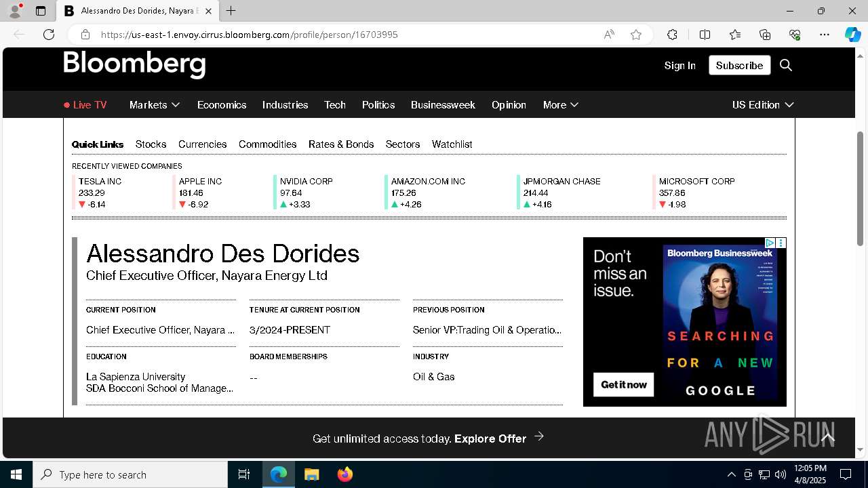Click the AdChoices icon on the ad

(x=770, y=243)
